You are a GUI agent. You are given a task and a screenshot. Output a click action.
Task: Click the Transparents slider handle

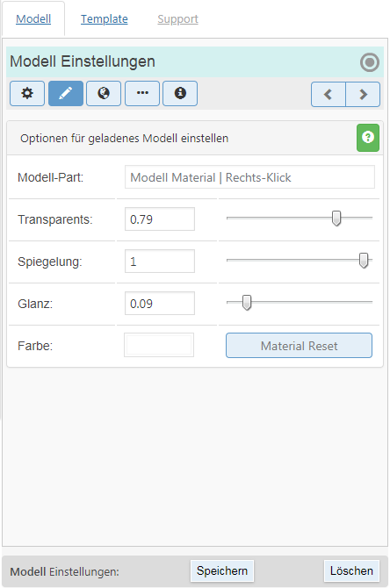336,219
